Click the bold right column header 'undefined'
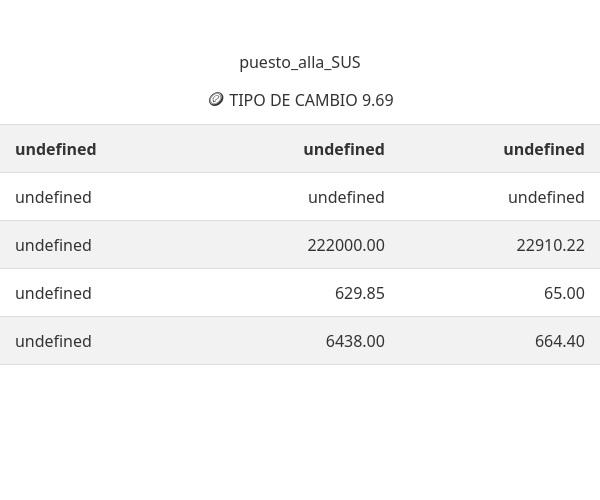The width and height of the screenshot is (600, 500). 544,149
